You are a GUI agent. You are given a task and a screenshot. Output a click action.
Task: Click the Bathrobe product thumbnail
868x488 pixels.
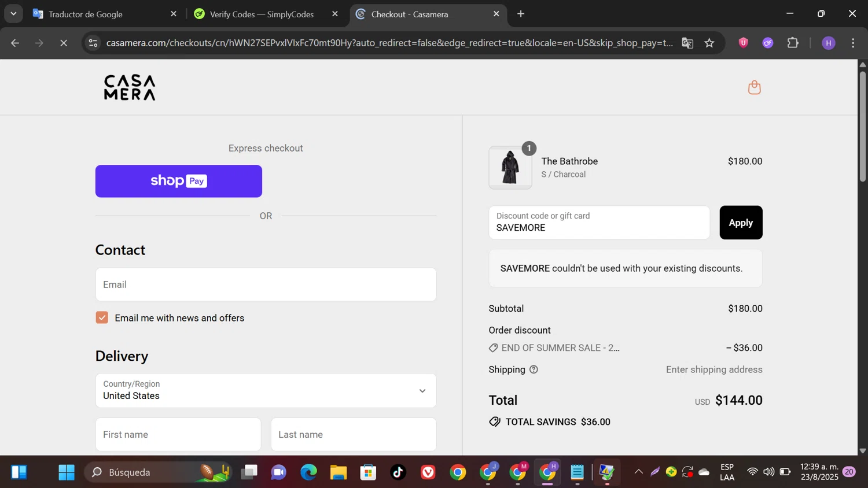510,168
